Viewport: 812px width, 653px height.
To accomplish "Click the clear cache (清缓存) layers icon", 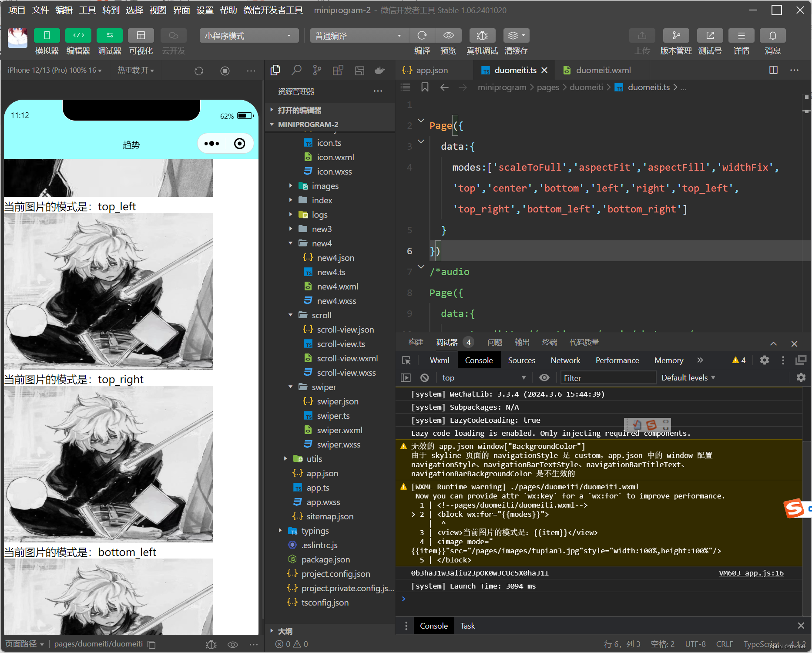I will click(516, 36).
